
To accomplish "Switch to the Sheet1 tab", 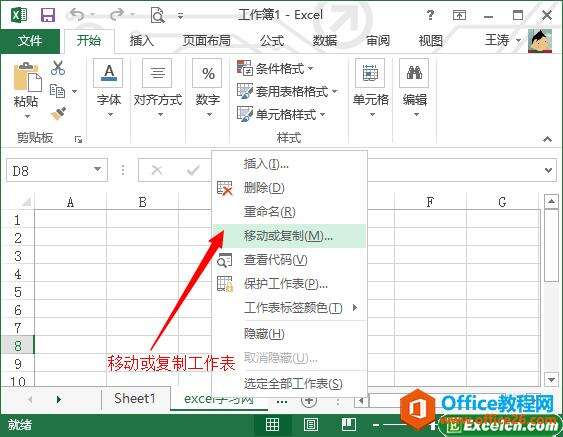I will pos(135,399).
